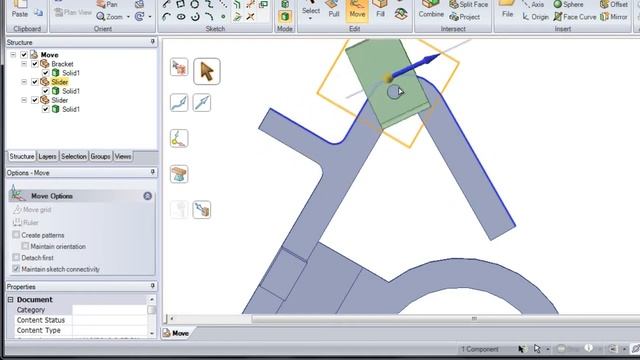Click the Fulcrum tool guide icon

(x=179, y=174)
